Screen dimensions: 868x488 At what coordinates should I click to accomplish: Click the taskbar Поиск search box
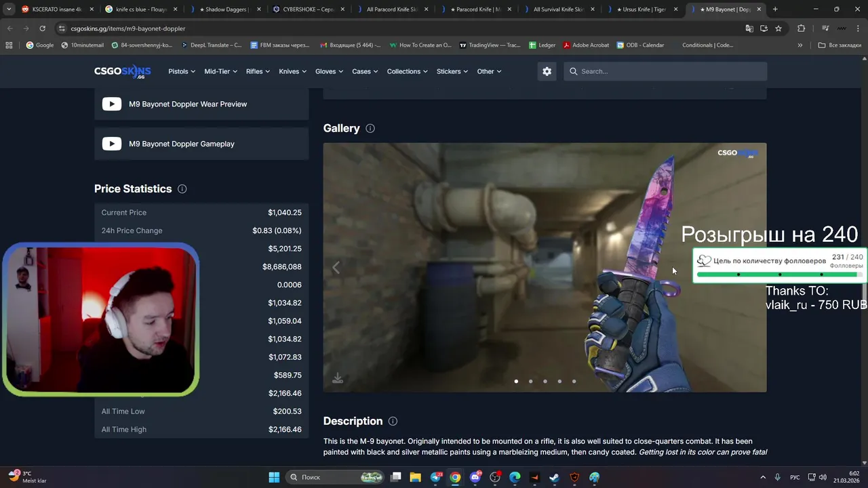[x=335, y=477]
